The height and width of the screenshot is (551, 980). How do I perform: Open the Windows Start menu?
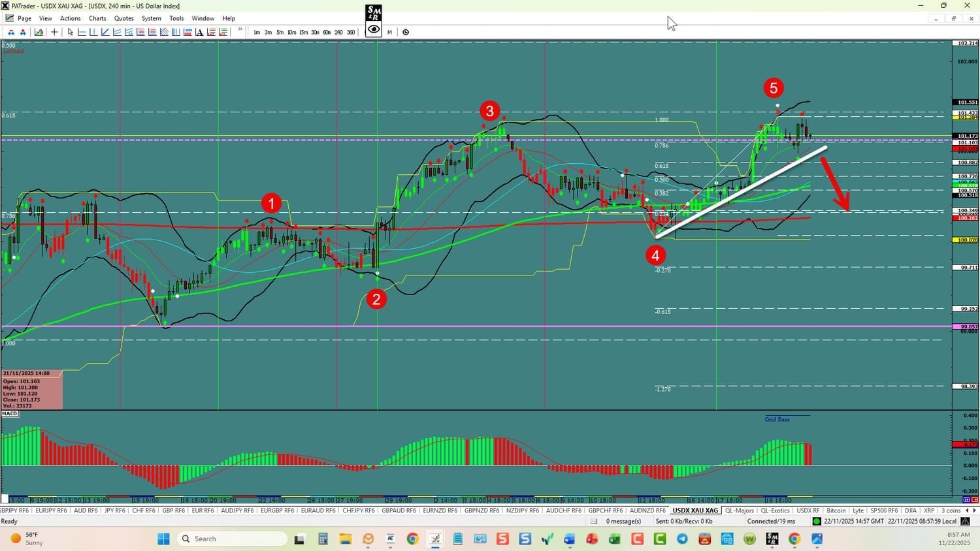[163, 539]
